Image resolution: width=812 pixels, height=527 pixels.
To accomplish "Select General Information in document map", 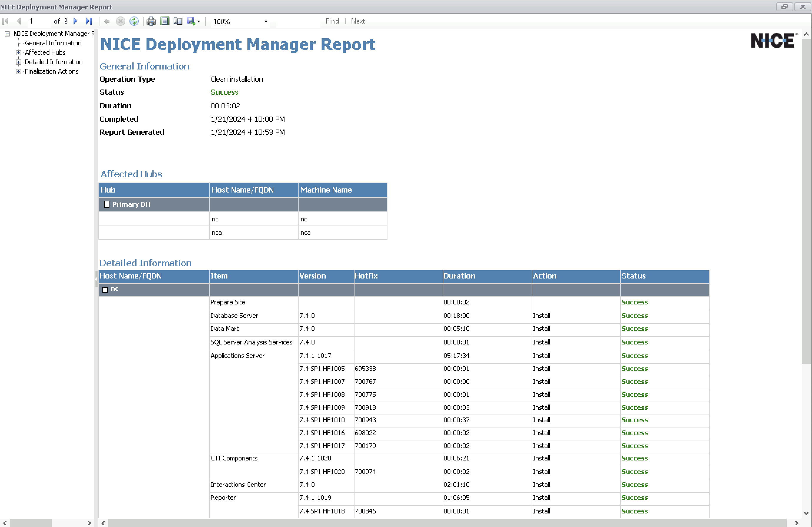I will click(x=53, y=43).
